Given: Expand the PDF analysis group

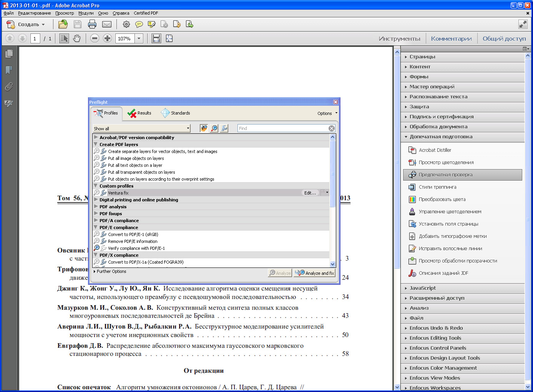Looking at the screenshot, I should 96,206.
